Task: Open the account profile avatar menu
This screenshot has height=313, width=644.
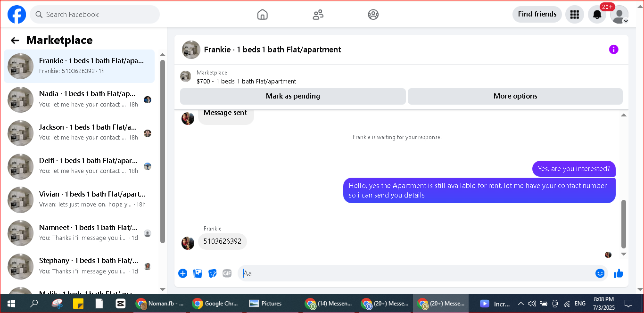Action: coord(619,15)
